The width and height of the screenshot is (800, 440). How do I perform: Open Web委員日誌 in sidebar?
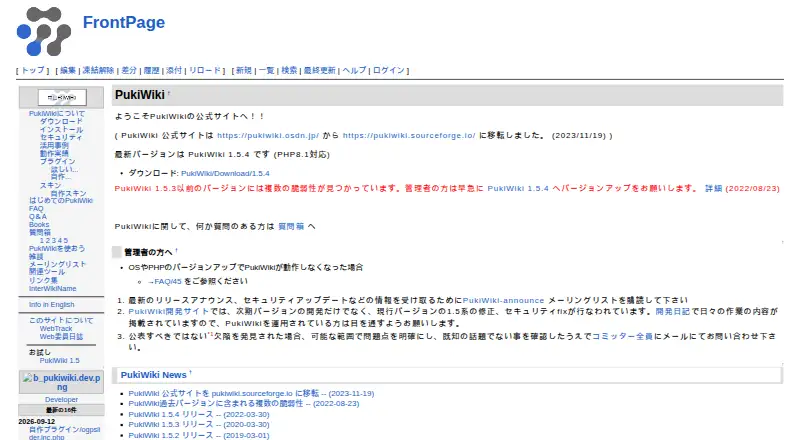[x=61, y=336]
